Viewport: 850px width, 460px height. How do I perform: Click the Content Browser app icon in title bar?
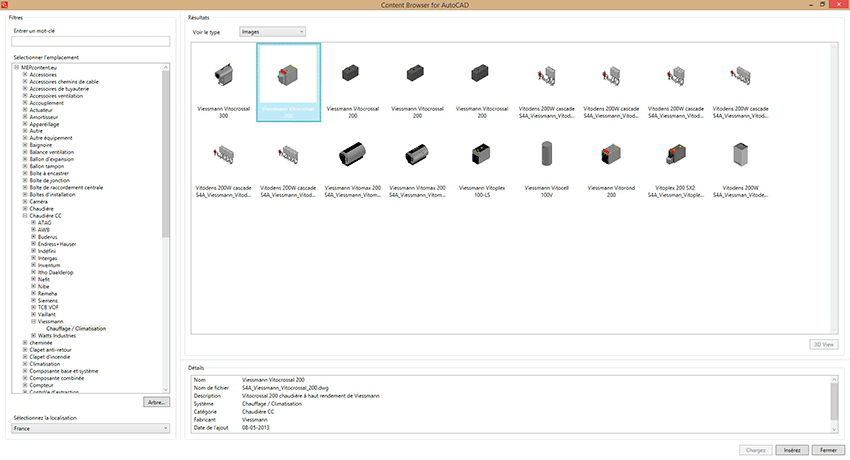tap(4, 4)
